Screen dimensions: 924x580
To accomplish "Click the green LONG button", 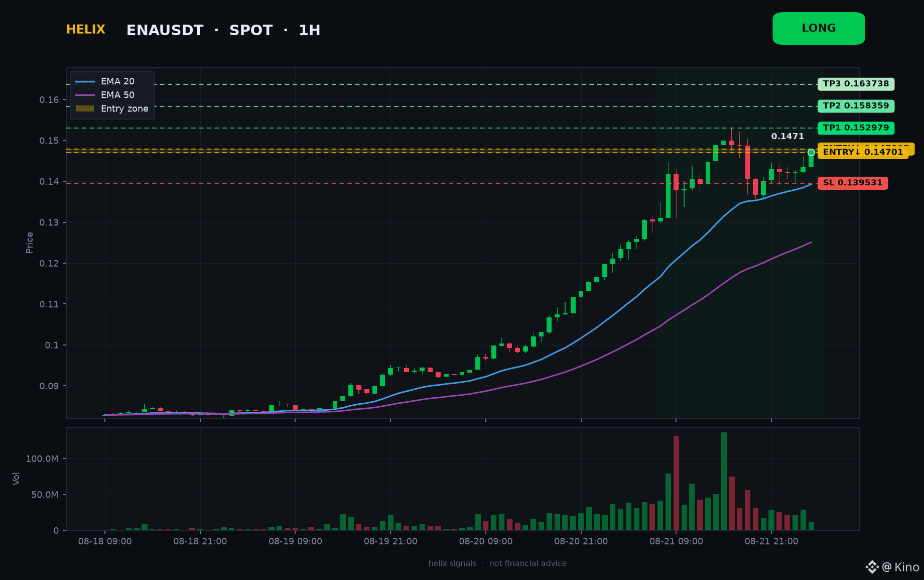I will click(x=819, y=29).
